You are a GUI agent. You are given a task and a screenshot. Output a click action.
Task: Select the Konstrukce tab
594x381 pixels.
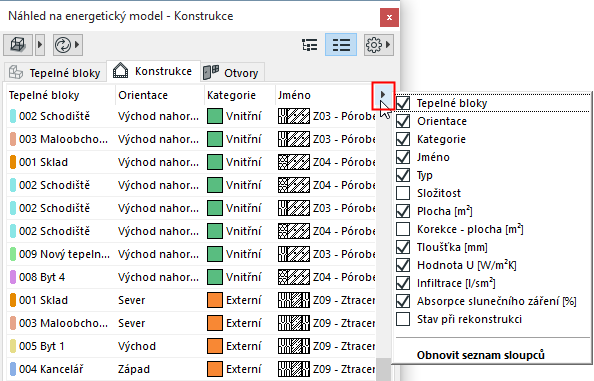coord(153,71)
